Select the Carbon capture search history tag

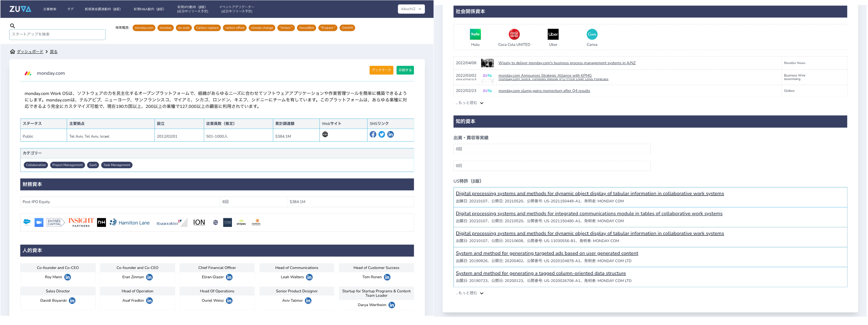pos(207,28)
